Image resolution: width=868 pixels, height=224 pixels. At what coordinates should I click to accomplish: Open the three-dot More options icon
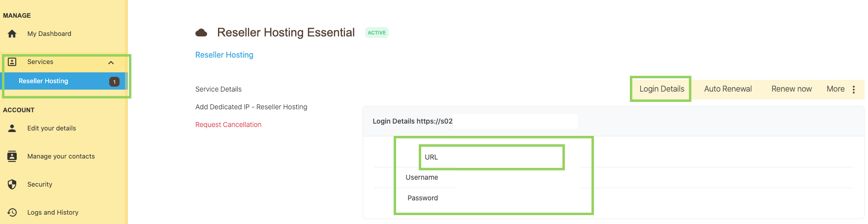[x=854, y=89]
